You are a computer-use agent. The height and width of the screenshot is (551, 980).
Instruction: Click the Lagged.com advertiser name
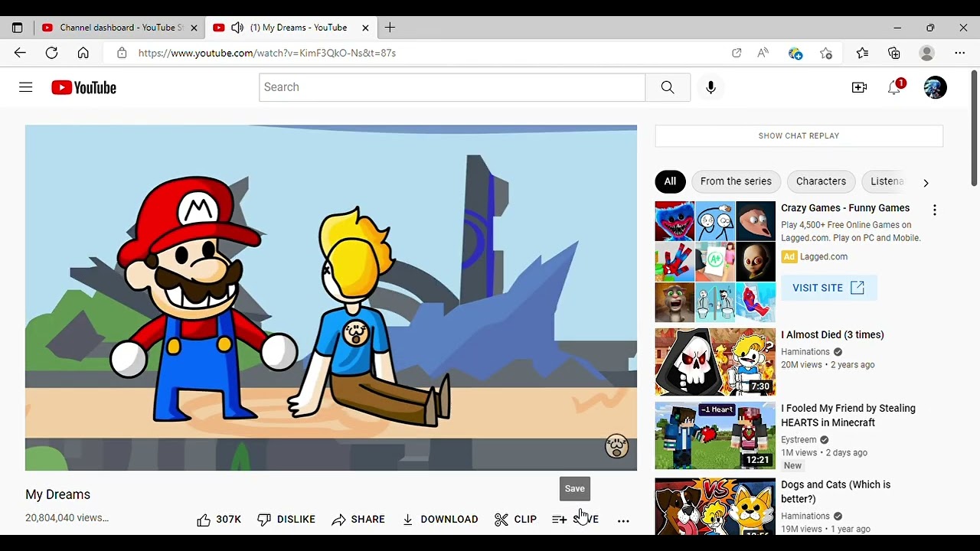824,257
